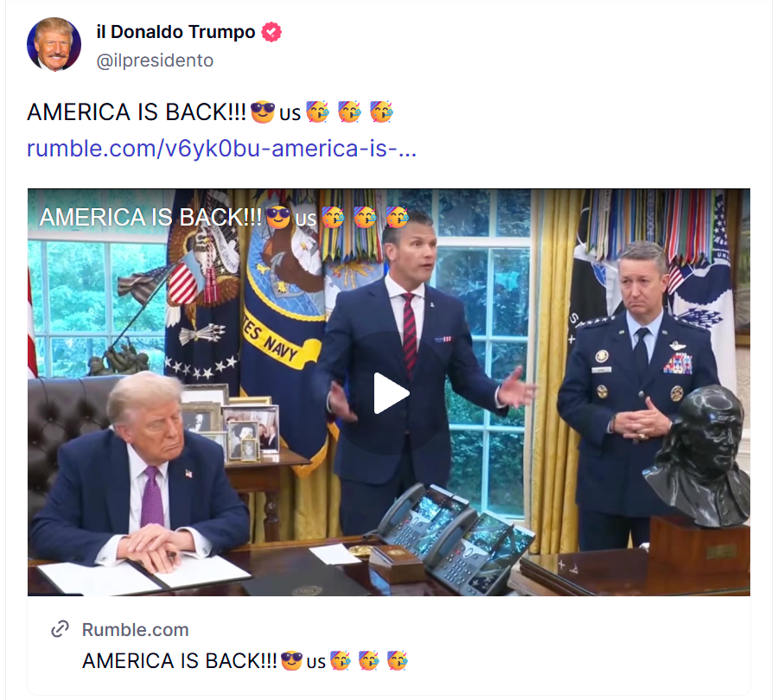
Task: Click the sunglasses emoji in the bottom card title
Action: tap(291, 660)
